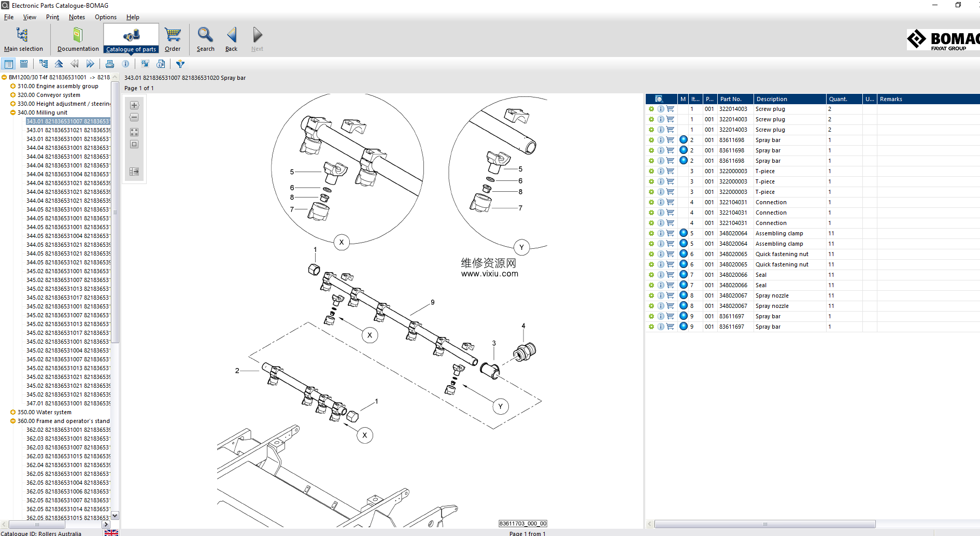Open the Main selection tree icon
This screenshot has height=536, width=980.
pyautogui.click(x=23, y=35)
